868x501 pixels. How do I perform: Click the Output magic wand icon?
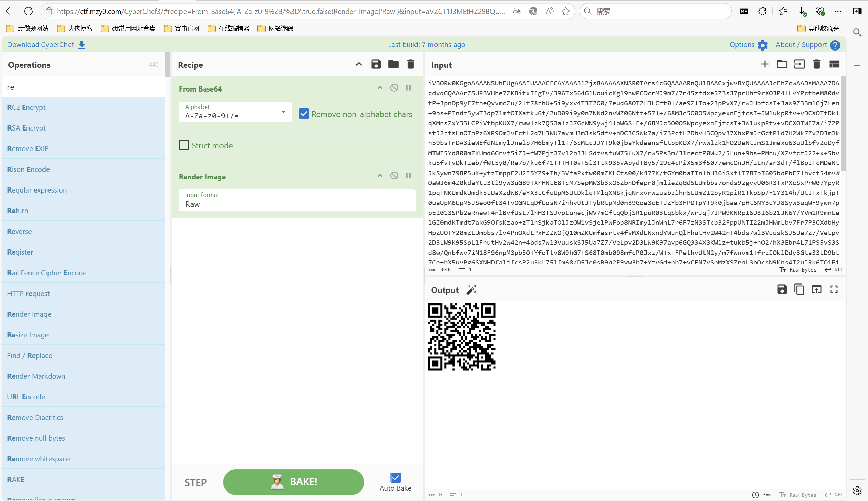click(x=471, y=290)
